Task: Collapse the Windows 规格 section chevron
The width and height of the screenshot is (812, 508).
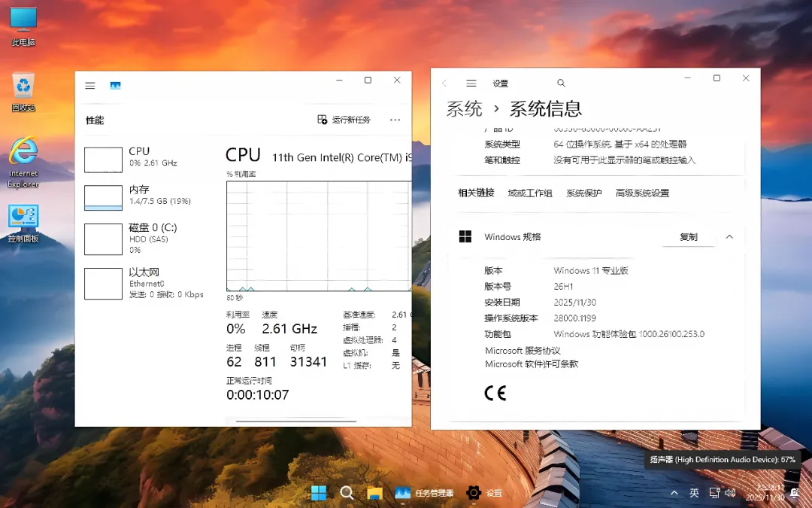Action: (x=729, y=237)
